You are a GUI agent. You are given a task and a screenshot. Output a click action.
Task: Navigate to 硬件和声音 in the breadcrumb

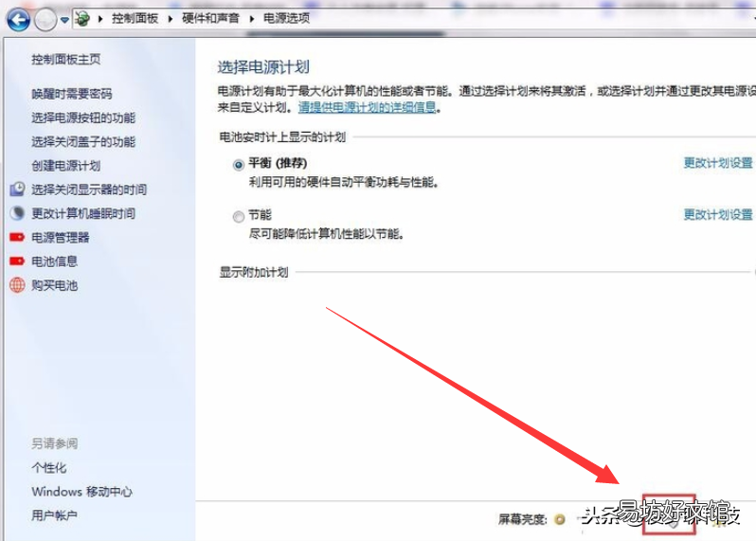click(x=210, y=19)
